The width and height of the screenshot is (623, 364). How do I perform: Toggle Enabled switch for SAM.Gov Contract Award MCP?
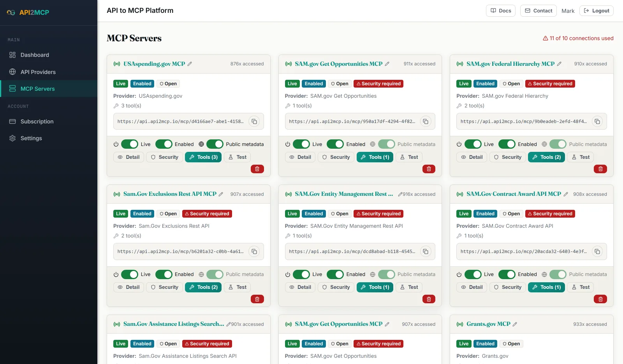tap(507, 274)
